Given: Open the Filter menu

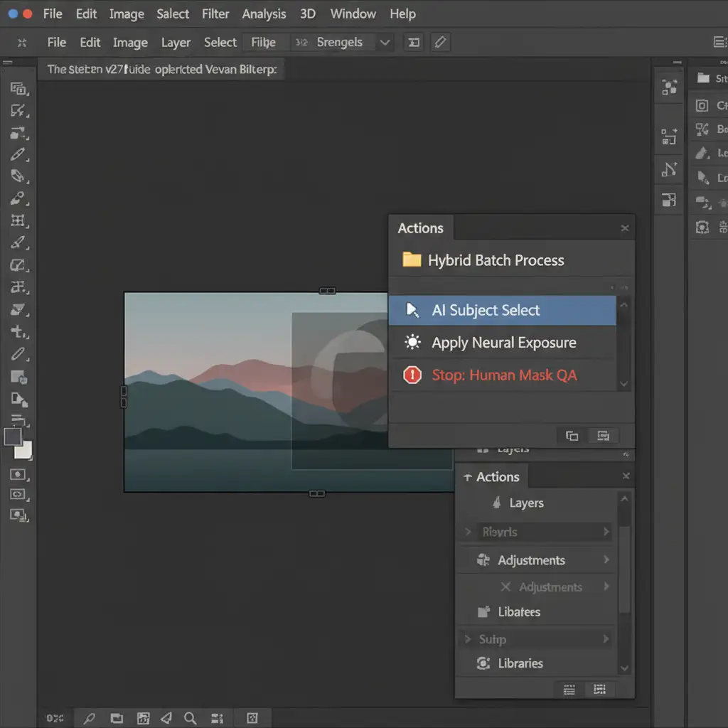Looking at the screenshot, I should pyautogui.click(x=215, y=14).
